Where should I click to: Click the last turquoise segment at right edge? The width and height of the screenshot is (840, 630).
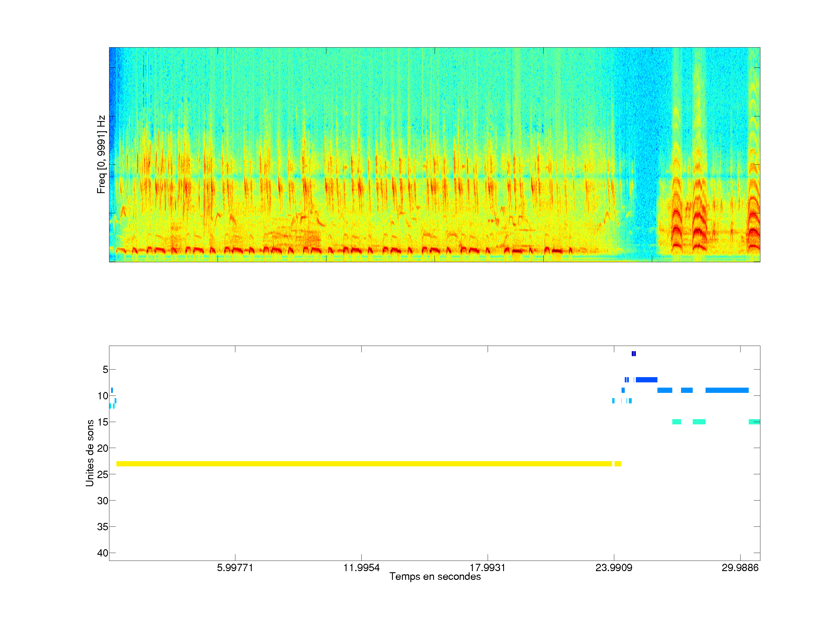tap(754, 422)
